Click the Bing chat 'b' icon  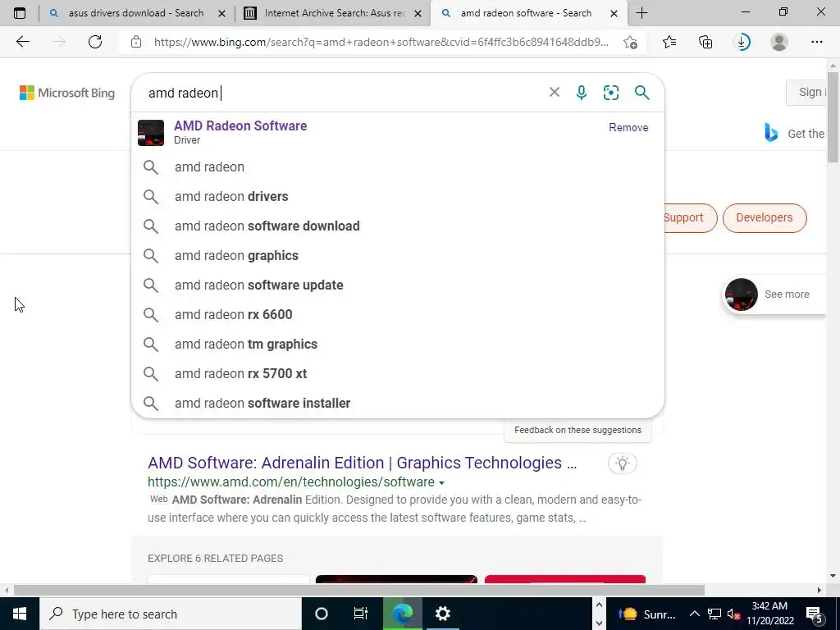pos(771,132)
